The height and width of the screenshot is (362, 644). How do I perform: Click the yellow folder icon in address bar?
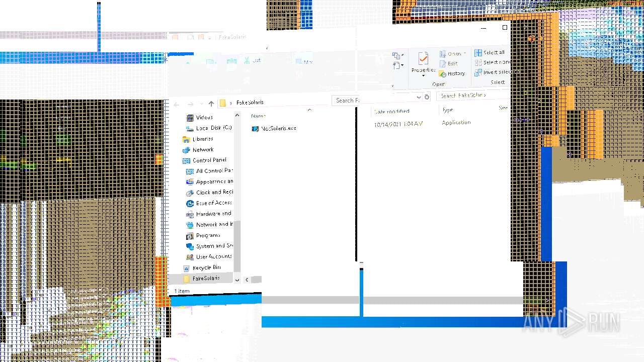tap(223, 103)
